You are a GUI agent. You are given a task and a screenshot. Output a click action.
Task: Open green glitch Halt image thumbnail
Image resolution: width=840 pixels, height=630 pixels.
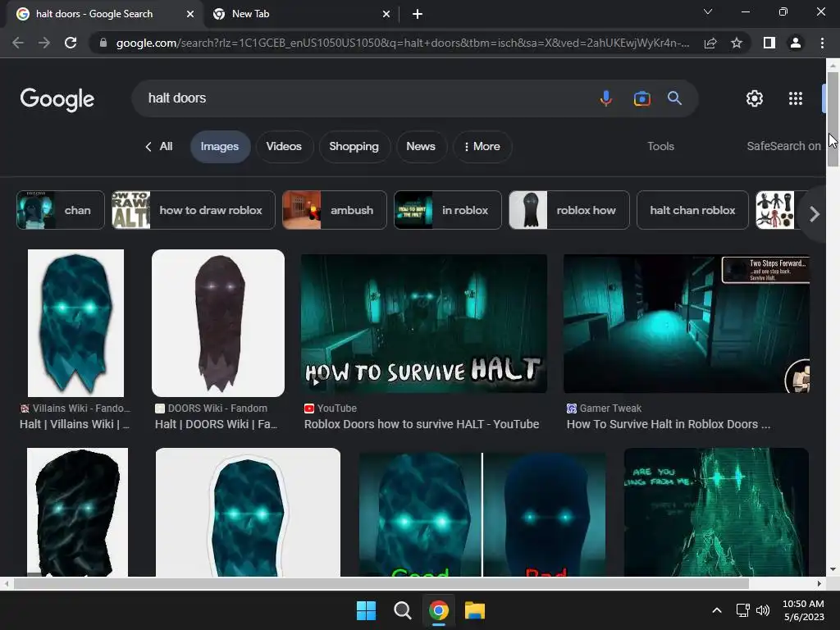716,514
